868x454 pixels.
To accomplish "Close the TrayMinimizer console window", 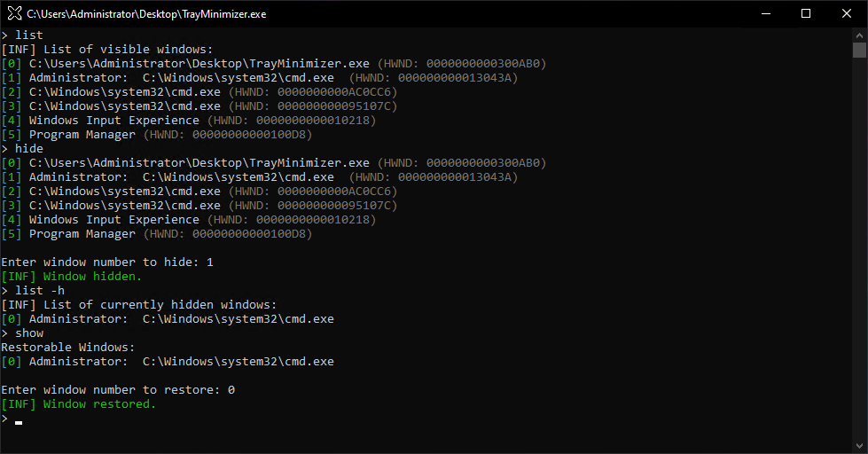I will (847, 13).
